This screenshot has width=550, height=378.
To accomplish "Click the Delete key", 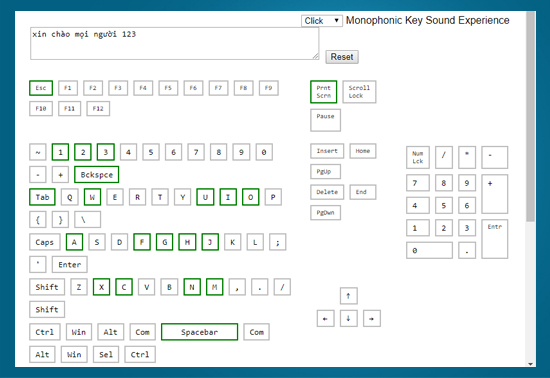I will point(327,192).
